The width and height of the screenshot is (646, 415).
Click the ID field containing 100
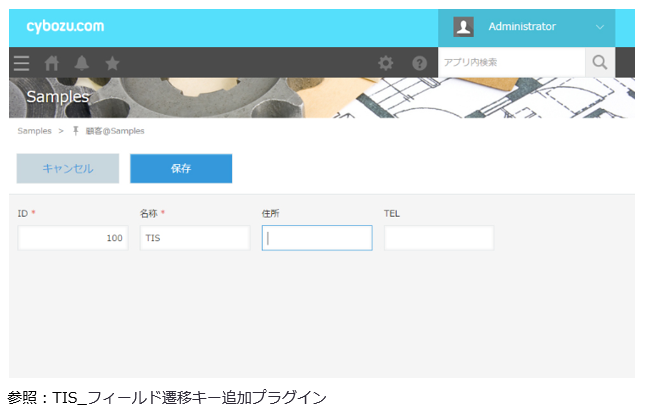pyautogui.click(x=72, y=238)
